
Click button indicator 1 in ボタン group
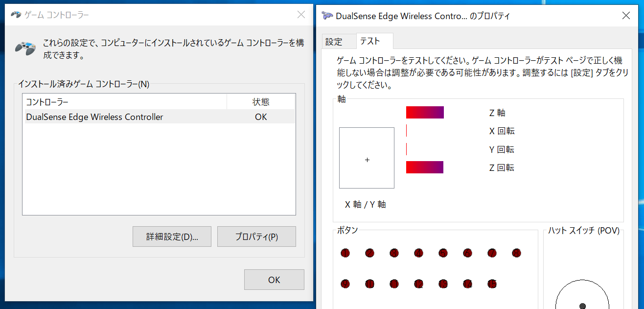(x=345, y=253)
